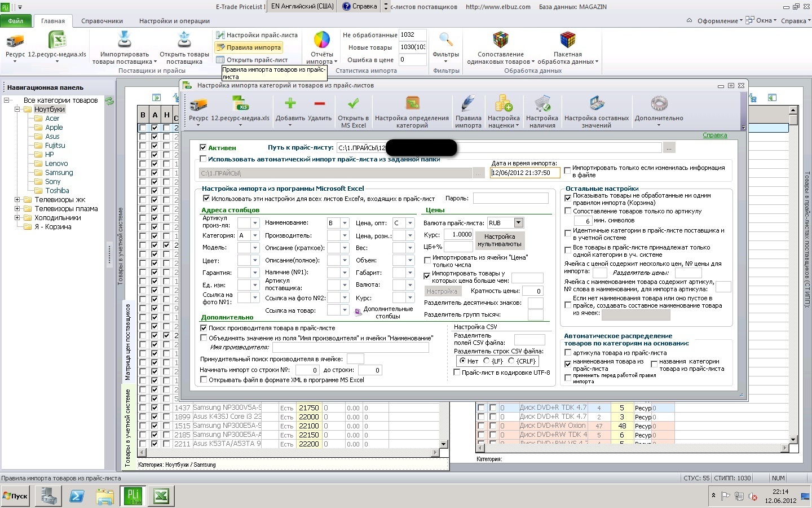Switch to the Справочники tab
The height and width of the screenshot is (508, 812).
[x=102, y=21]
